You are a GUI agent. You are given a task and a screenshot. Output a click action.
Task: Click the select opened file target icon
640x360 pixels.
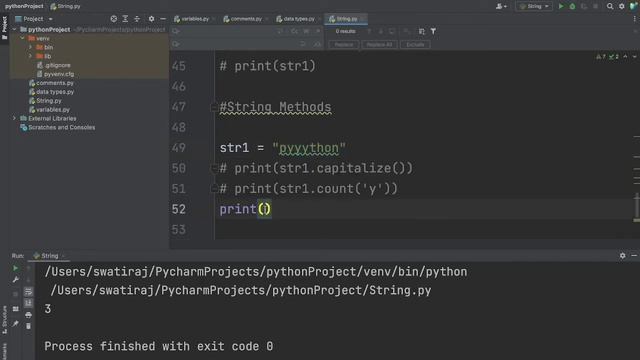tap(113, 19)
